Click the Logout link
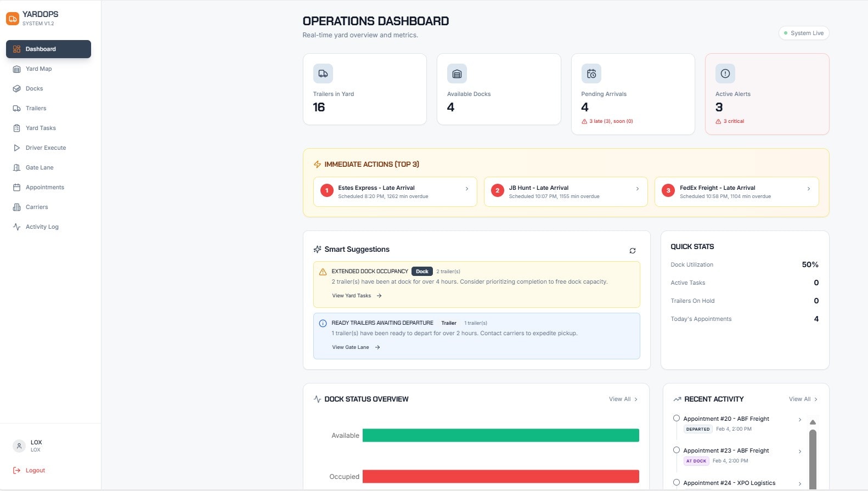The image size is (868, 491). point(29,470)
